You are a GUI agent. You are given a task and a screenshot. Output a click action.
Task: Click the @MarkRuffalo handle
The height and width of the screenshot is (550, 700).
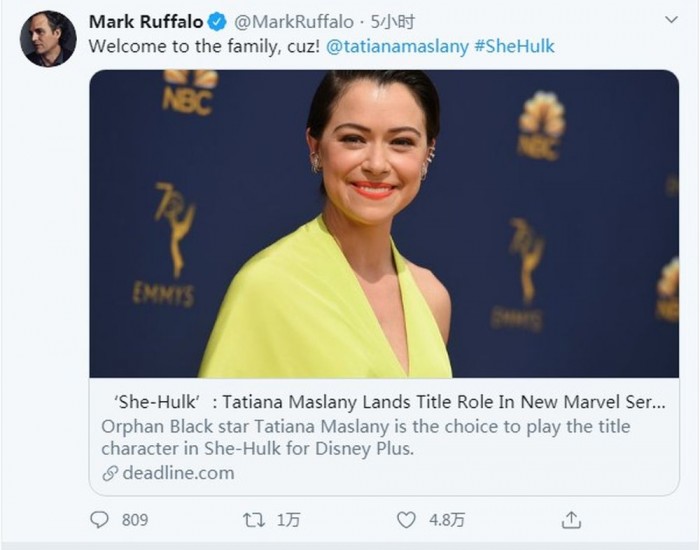pyautogui.click(x=297, y=22)
